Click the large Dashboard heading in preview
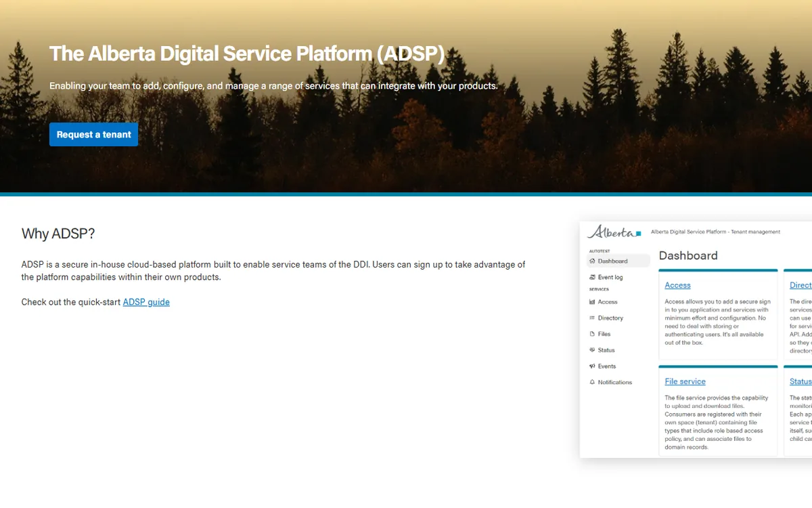 coord(688,255)
